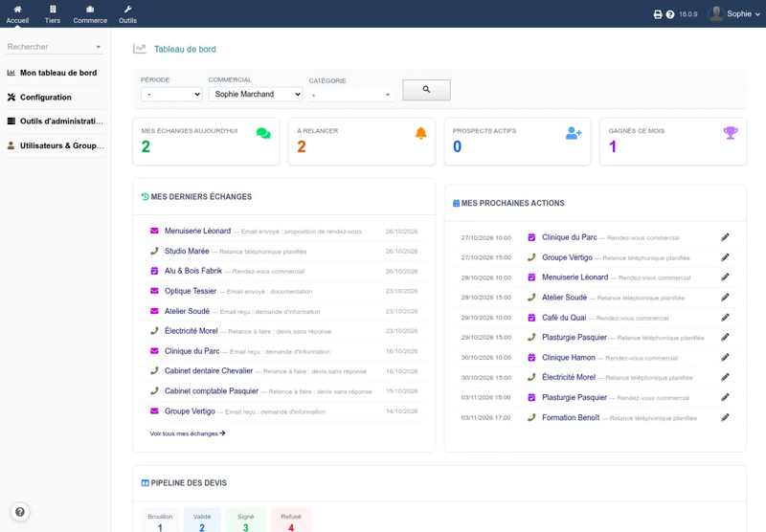The width and height of the screenshot is (766, 532).
Task: Click the orange bell À relancer icon
Action: tap(420, 133)
